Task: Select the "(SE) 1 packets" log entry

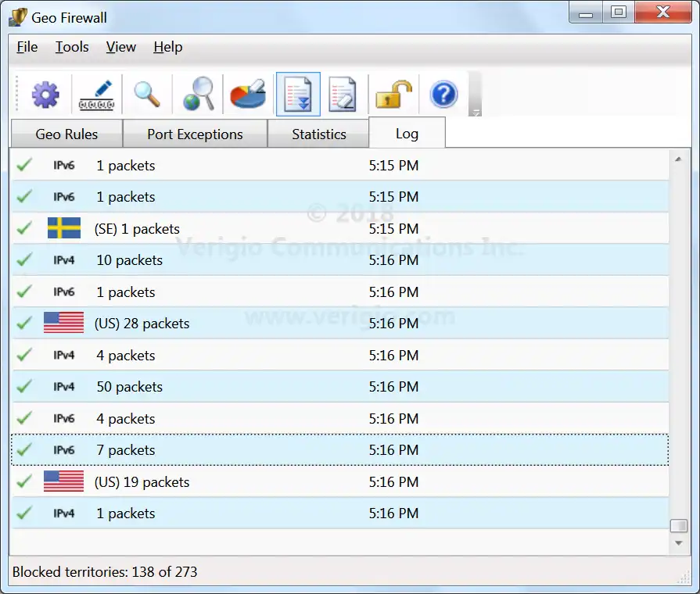Action: pos(340,228)
